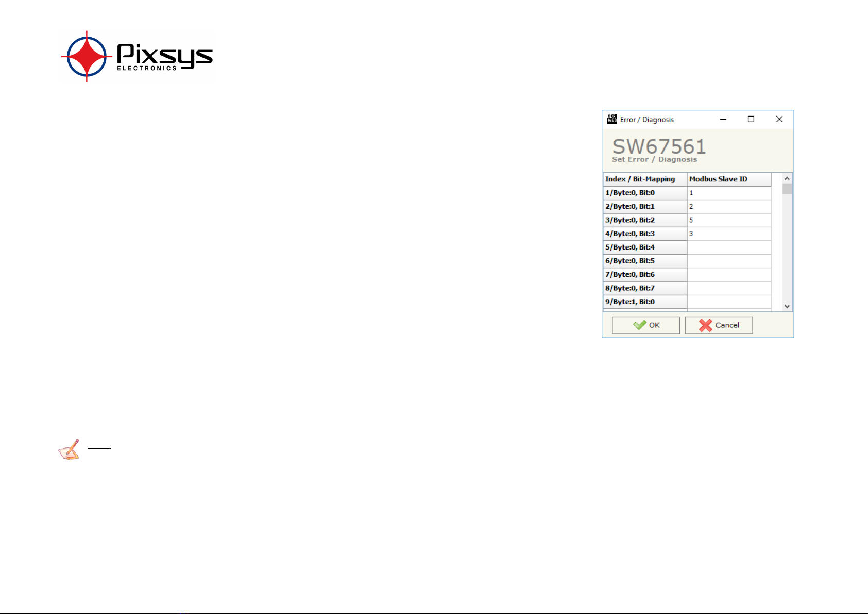Viewport: 868px width, 614px height.
Task: Edit Slave ID cell for 3/Byte:0, Bit:2
Action: click(x=729, y=220)
